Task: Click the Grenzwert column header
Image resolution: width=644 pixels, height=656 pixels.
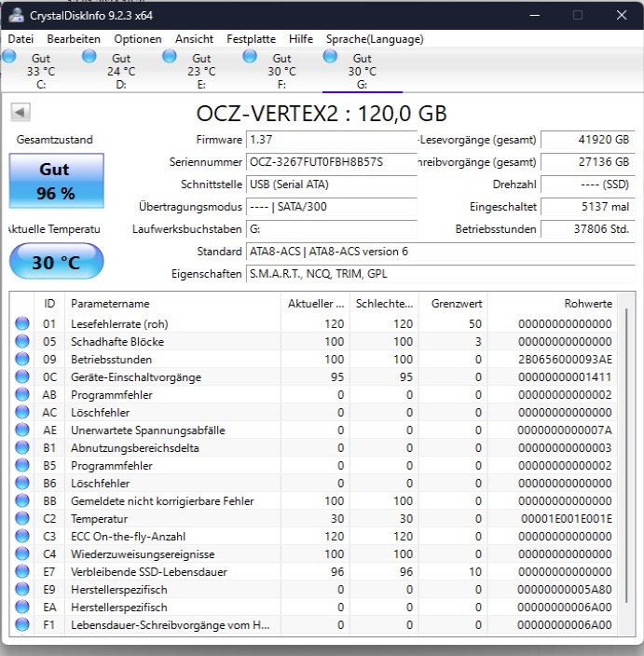Action: (453, 304)
